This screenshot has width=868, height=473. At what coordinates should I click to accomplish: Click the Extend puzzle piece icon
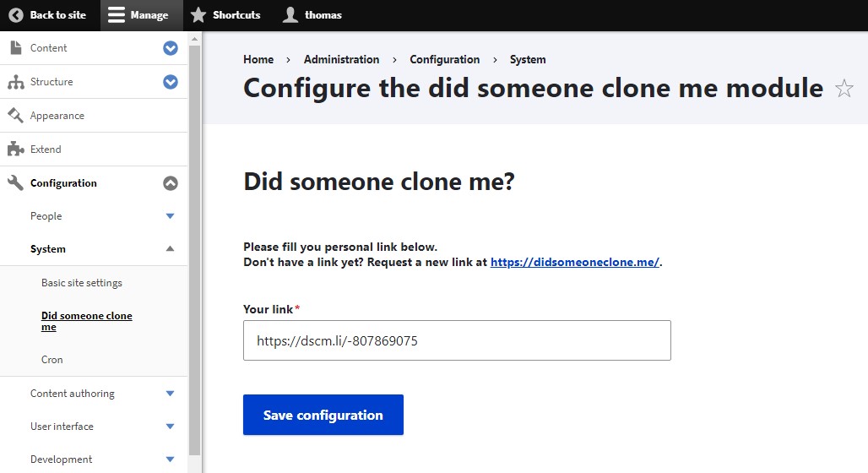[x=15, y=149]
